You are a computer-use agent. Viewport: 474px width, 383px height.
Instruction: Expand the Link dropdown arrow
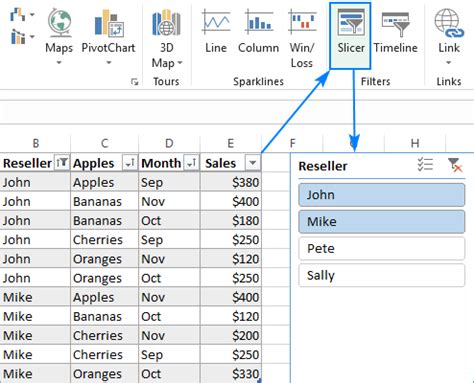(449, 62)
